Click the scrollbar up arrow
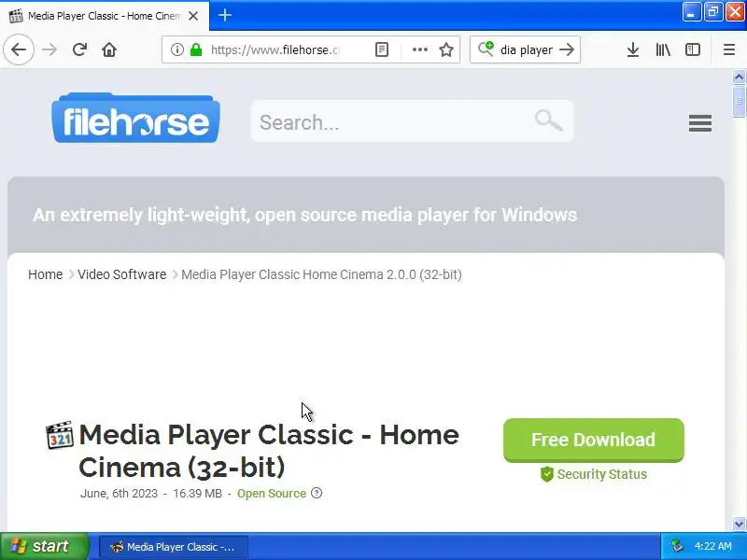 coord(739,77)
